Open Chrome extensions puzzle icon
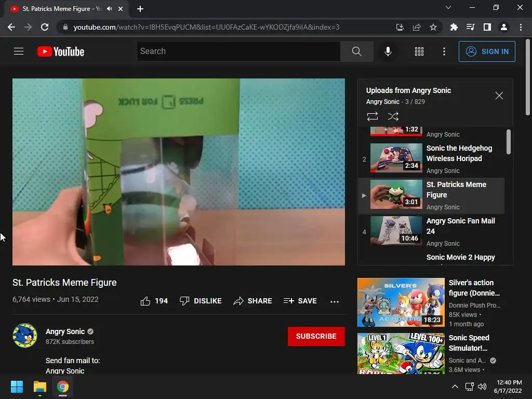The width and height of the screenshot is (532, 399). click(454, 27)
